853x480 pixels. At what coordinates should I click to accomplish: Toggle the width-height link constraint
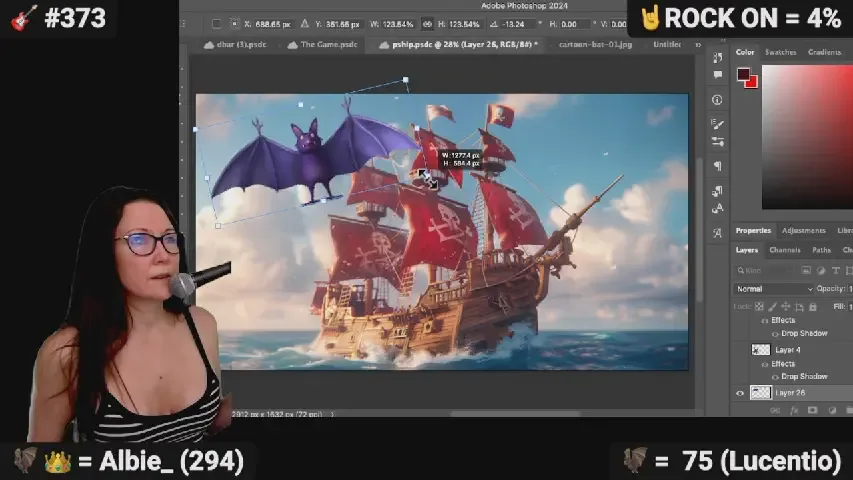click(428, 24)
